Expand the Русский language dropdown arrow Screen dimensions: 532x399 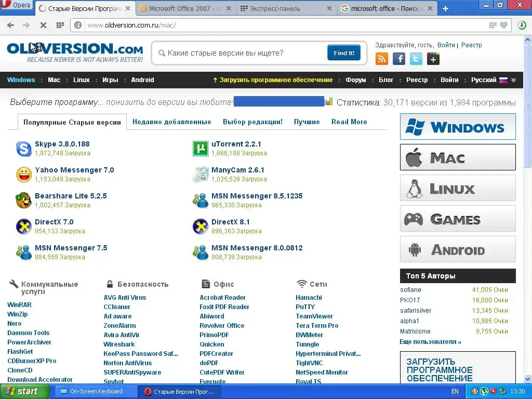pos(513,80)
